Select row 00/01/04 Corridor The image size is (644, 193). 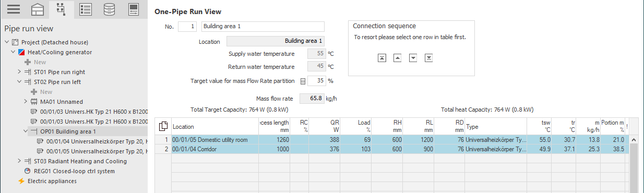coord(392,149)
